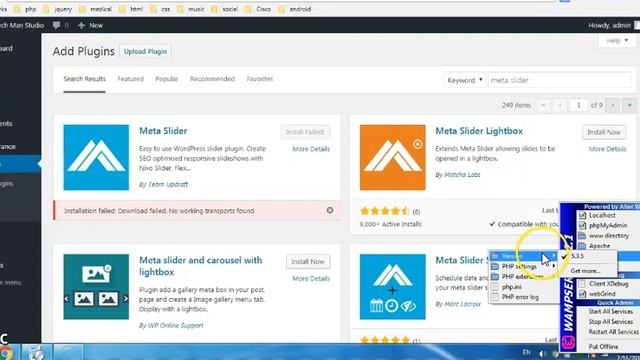This screenshot has height=360, width=640.
Task: Open the Cisco bookmarks folder
Action: tap(258, 9)
